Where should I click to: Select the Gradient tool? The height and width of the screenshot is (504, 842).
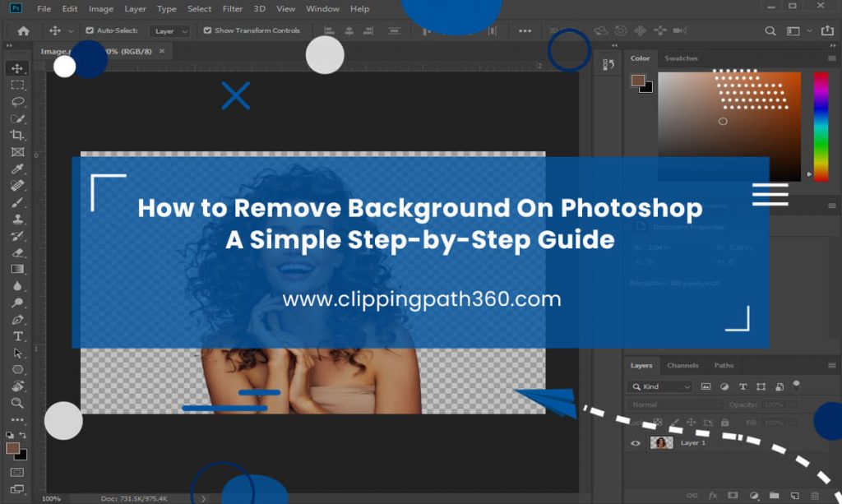17,269
